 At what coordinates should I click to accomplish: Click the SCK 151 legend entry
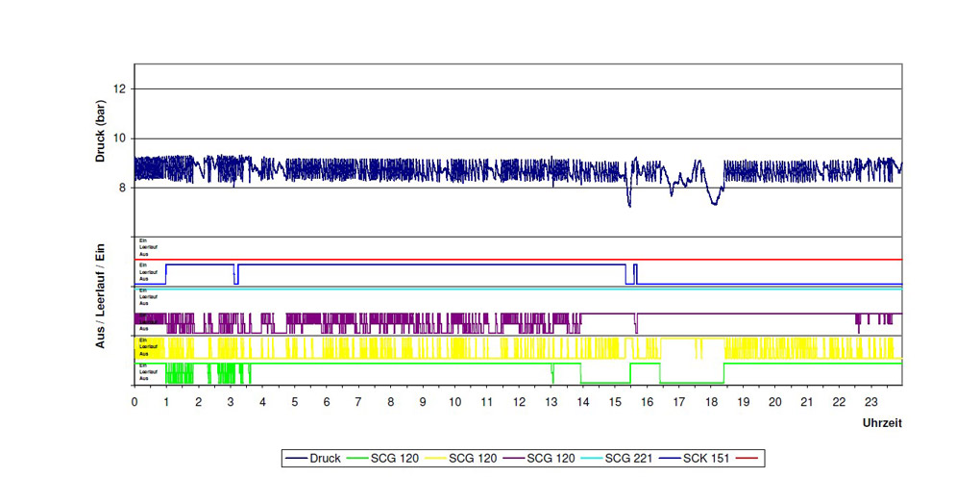[695, 458]
